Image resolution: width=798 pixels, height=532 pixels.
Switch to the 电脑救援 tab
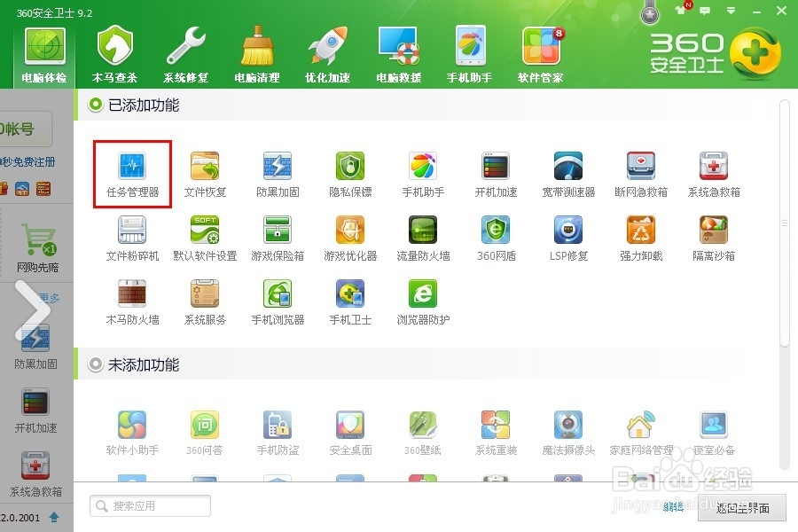point(399,56)
